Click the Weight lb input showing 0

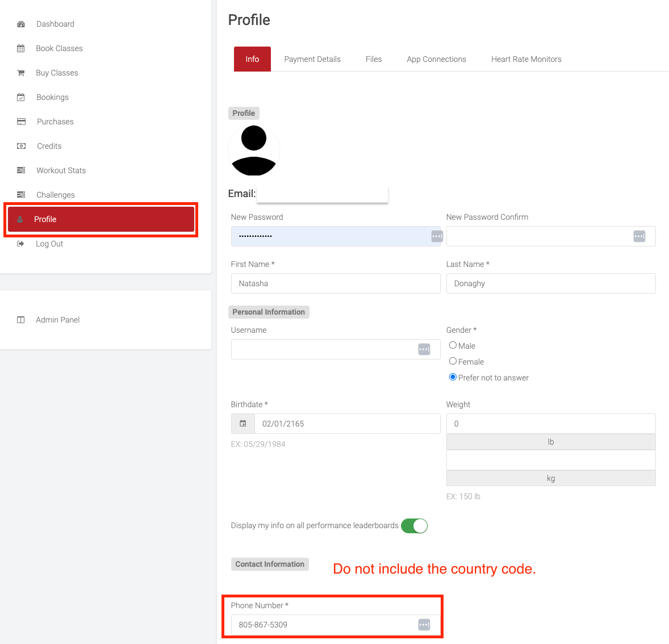click(551, 424)
